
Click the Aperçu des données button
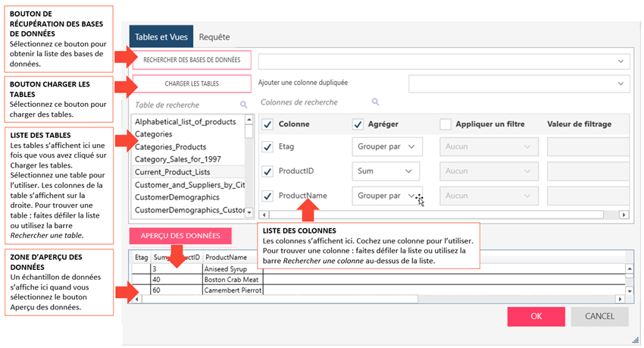(x=180, y=236)
